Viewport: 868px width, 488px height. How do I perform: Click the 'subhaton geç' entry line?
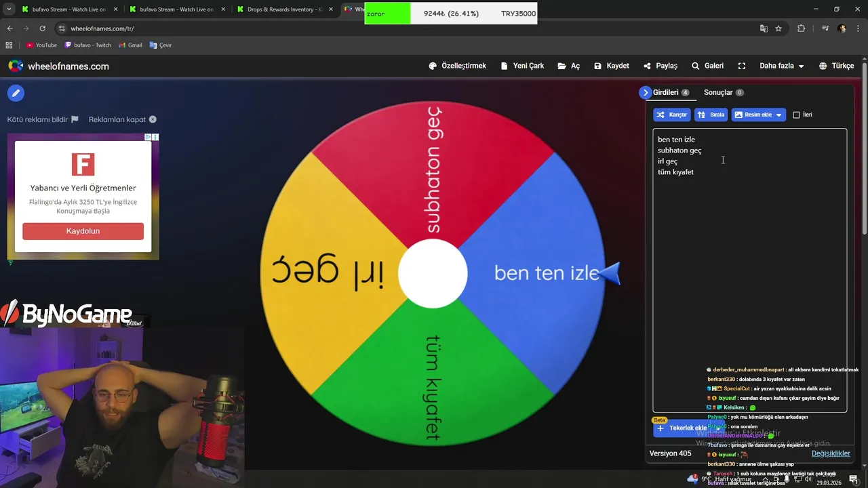pyautogui.click(x=679, y=150)
